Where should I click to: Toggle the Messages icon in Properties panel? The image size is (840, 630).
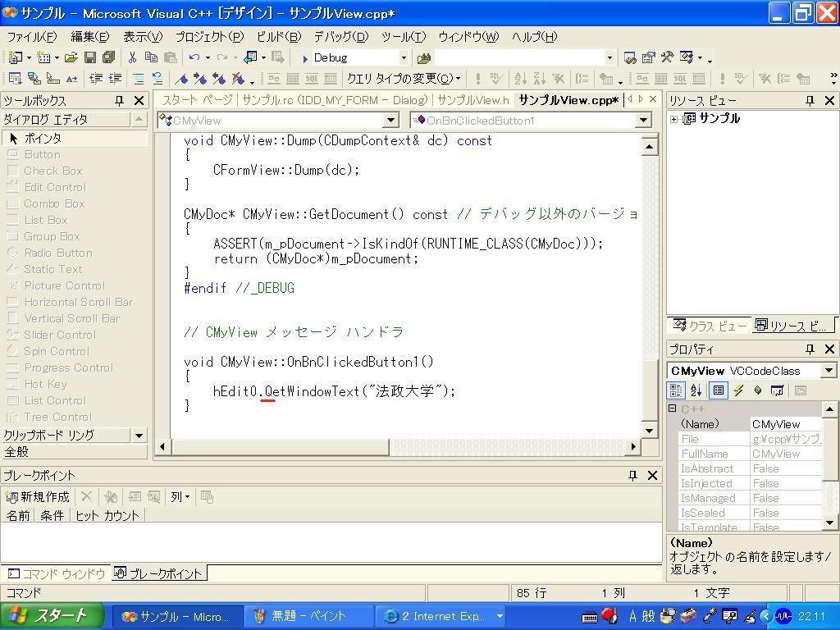pyautogui.click(x=758, y=390)
